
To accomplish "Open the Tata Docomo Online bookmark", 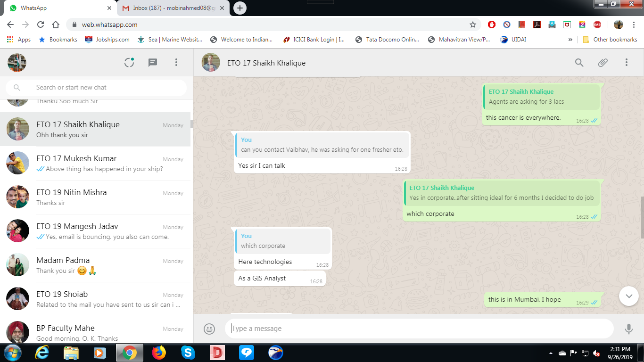I will click(387, 40).
